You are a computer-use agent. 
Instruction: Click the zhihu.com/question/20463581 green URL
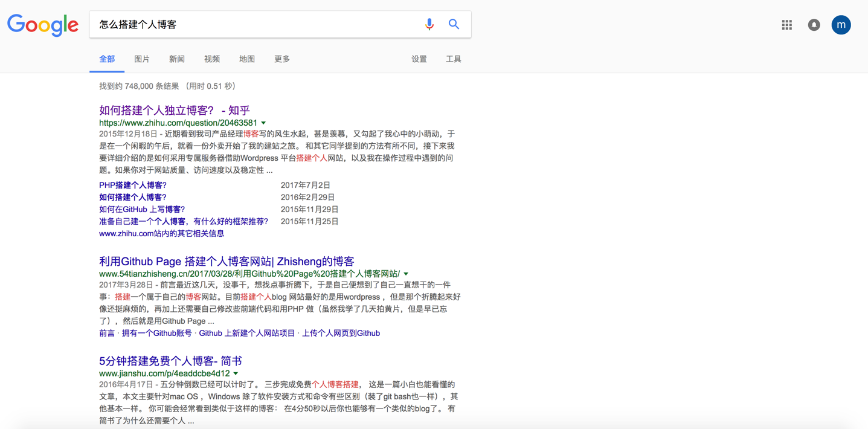[178, 123]
